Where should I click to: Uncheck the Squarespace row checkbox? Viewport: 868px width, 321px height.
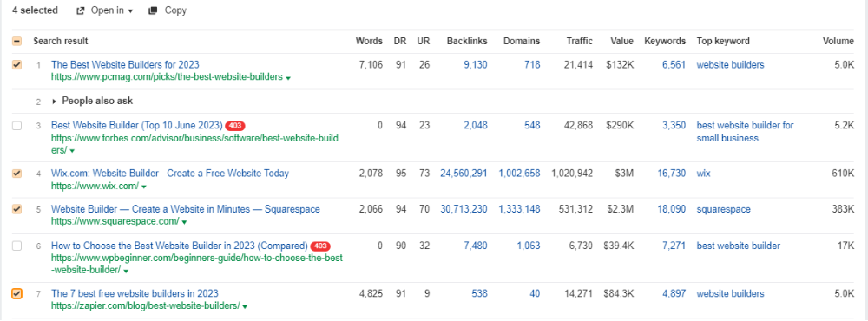coord(16,209)
